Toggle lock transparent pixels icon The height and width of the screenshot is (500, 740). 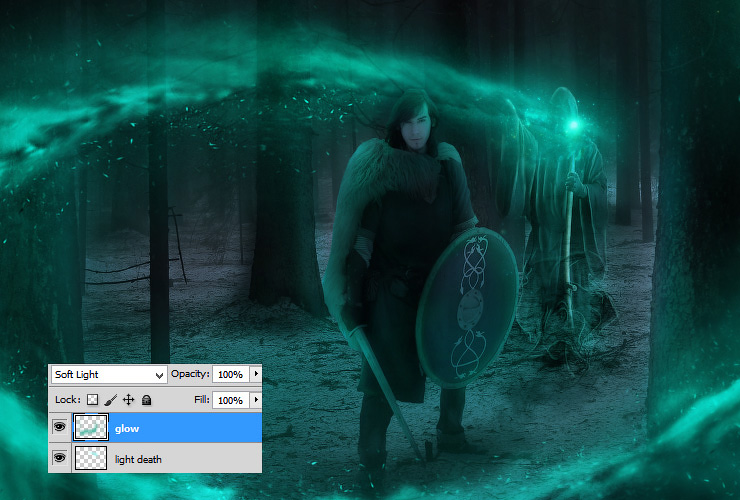coord(92,400)
